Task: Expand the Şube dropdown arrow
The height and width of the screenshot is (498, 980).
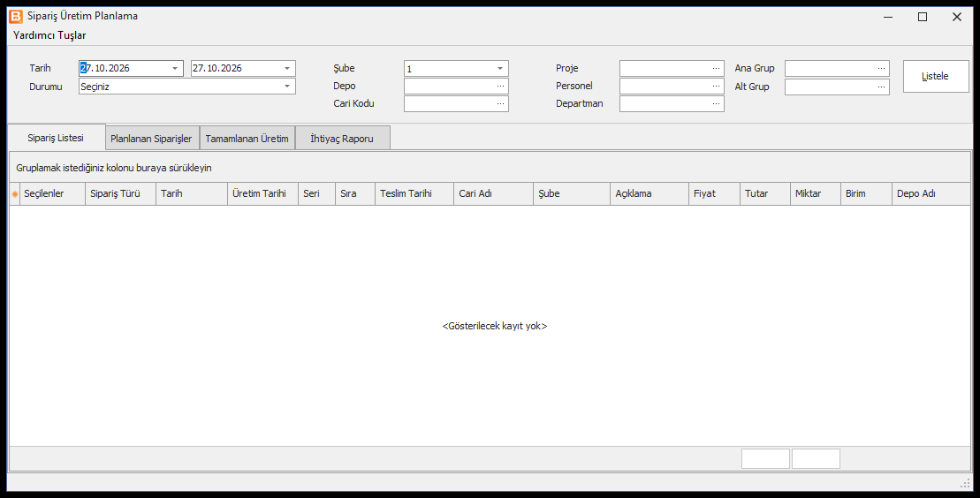Action: pyautogui.click(x=500, y=68)
